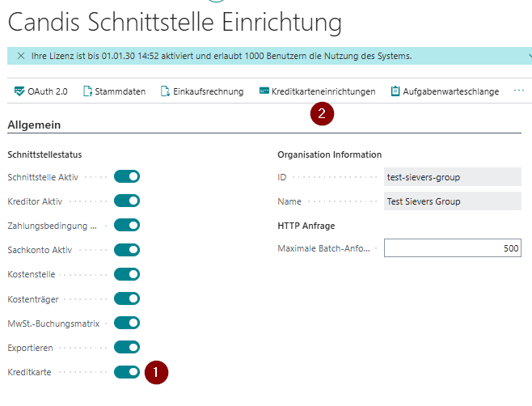
Task: Click the Stammdaten document icon
Action: [x=87, y=91]
